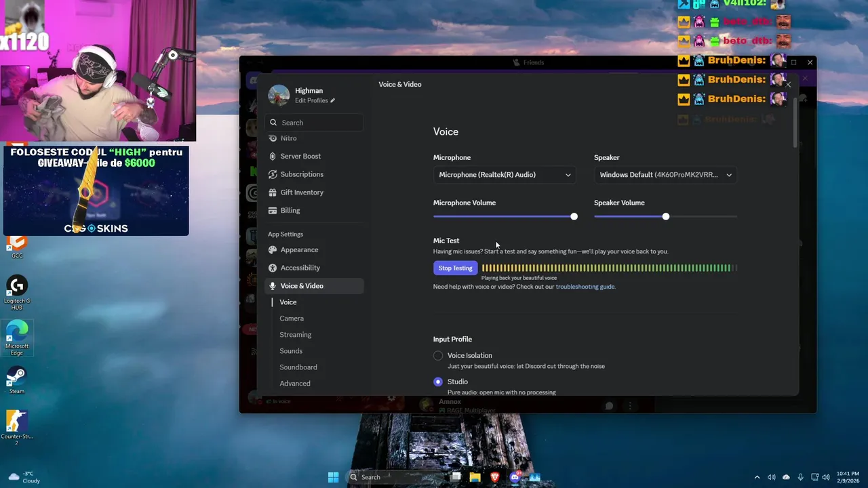The width and height of the screenshot is (868, 488).
Task: Open the Microsoft Edge desktop icon
Action: 17,338
